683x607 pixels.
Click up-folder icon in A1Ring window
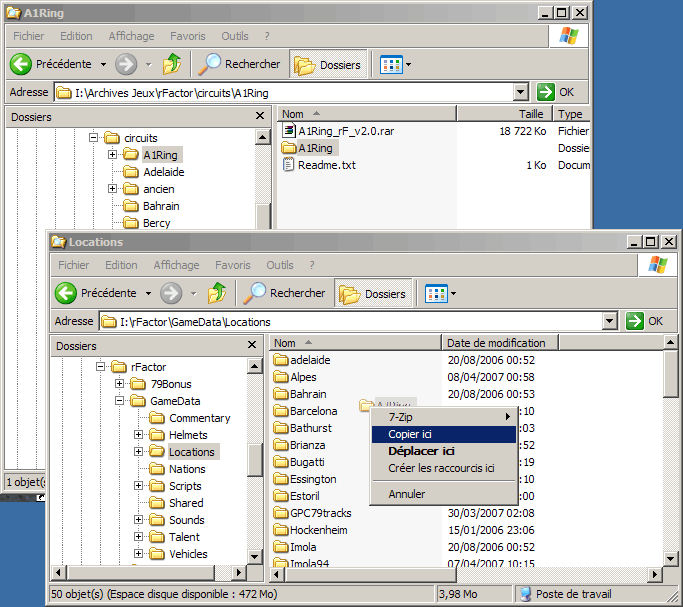coord(172,64)
